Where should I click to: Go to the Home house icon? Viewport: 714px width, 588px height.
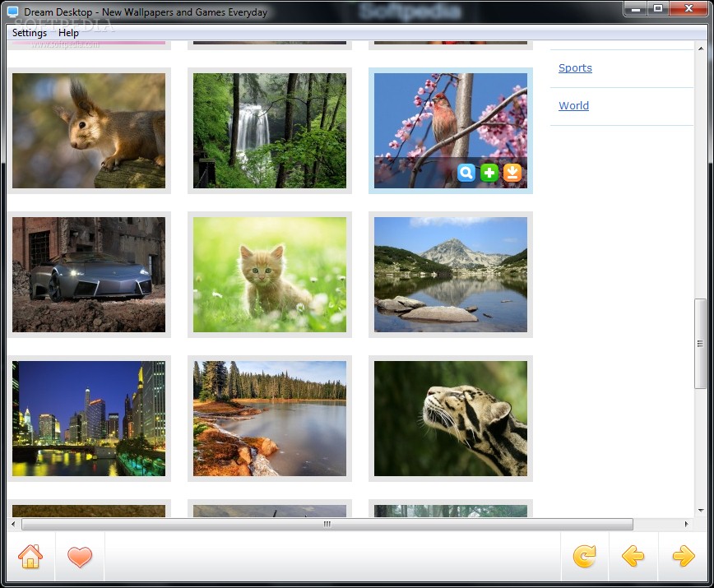pos(30,556)
